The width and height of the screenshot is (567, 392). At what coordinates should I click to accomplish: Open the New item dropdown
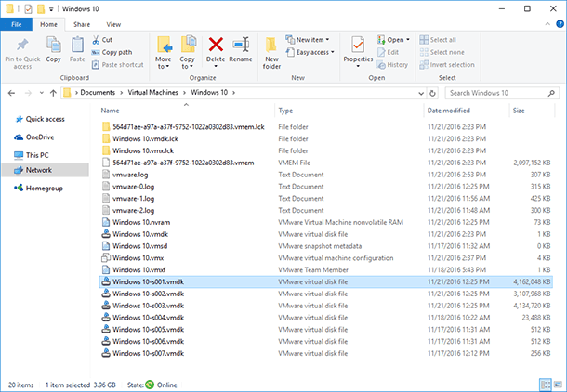(x=308, y=40)
